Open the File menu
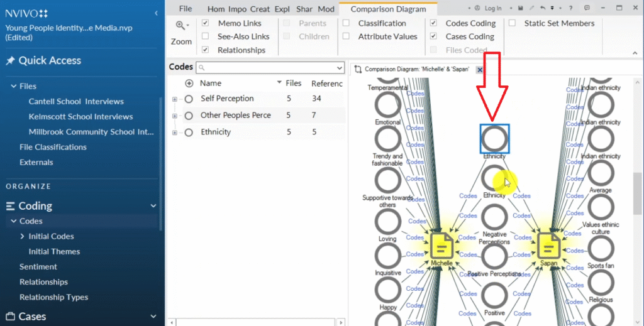This screenshot has height=326, width=644. pyautogui.click(x=185, y=9)
